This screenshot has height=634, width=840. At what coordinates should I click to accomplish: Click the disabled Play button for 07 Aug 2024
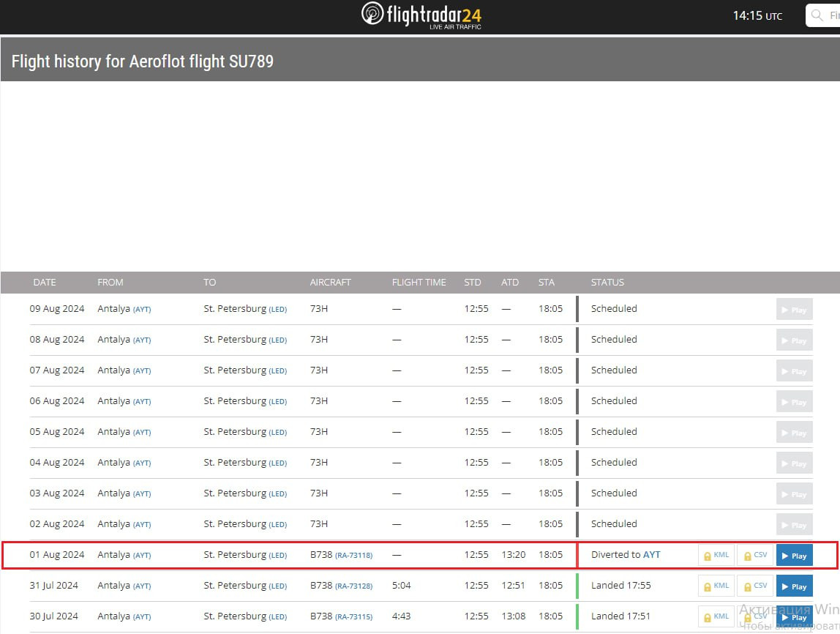tap(794, 371)
